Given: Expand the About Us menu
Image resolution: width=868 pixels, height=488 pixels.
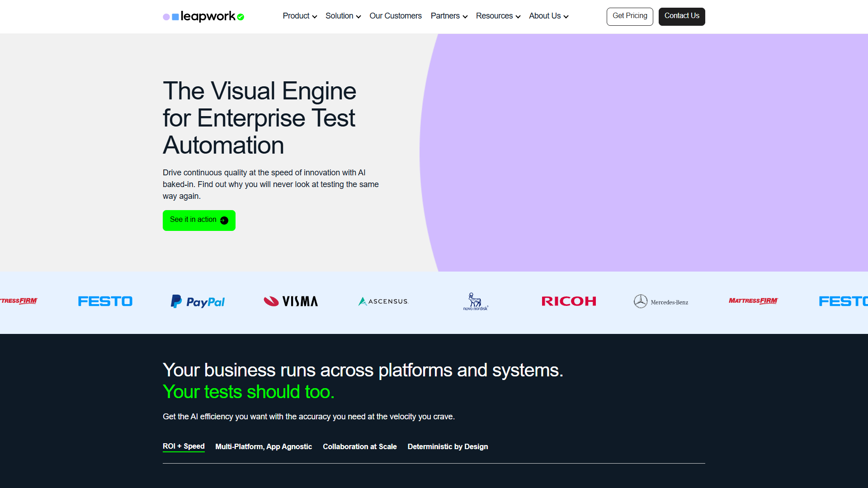Looking at the screenshot, I should [x=549, y=16].
